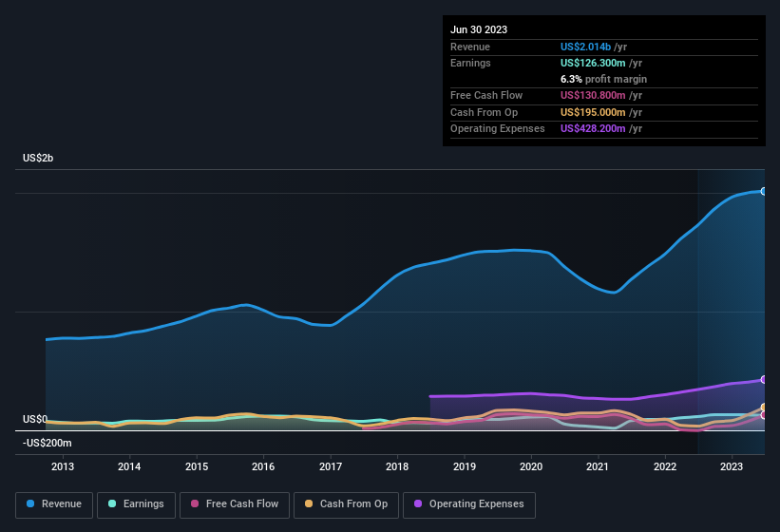Click the 2023 x-axis label
Image resolution: width=780 pixels, height=532 pixels.
(732, 466)
